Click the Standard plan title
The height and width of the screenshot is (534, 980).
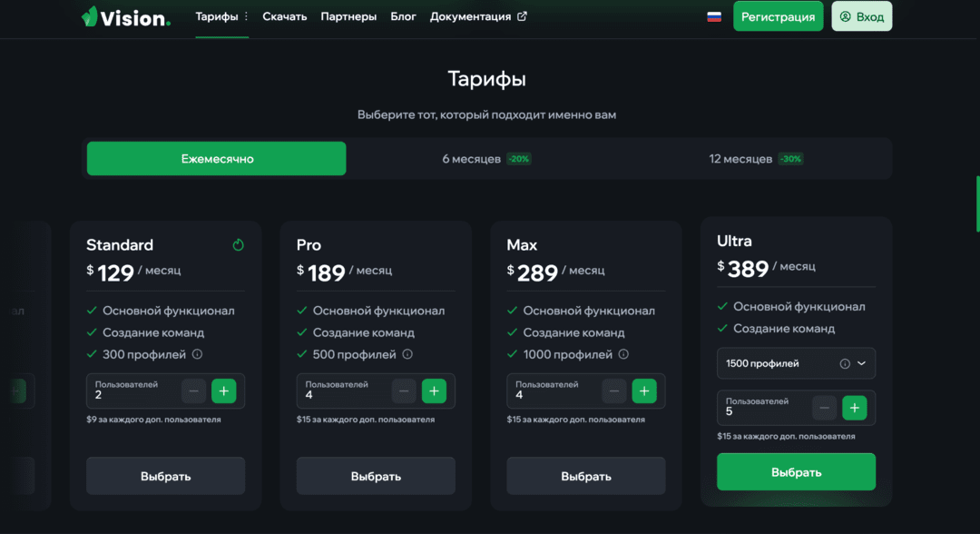[x=120, y=244]
